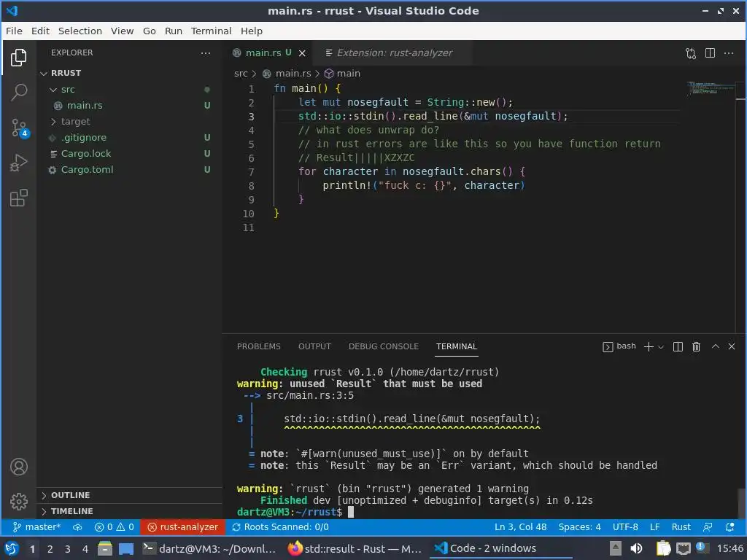Click the Open Changes compare icon

pyautogui.click(x=691, y=53)
